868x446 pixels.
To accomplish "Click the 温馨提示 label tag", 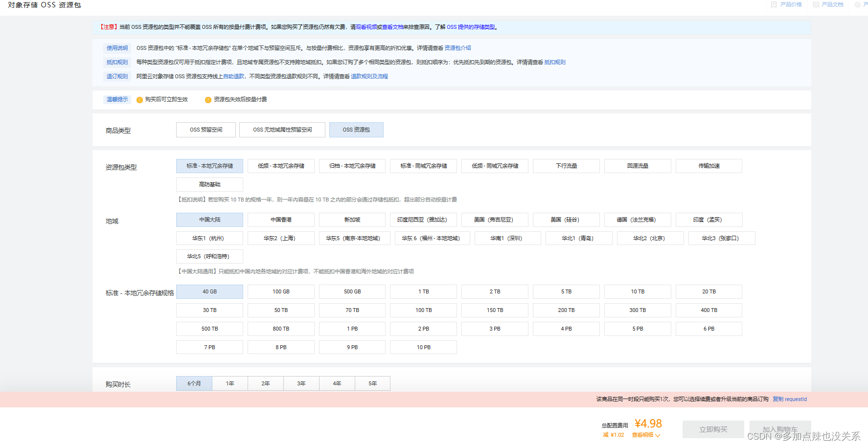I will pyautogui.click(x=117, y=99).
